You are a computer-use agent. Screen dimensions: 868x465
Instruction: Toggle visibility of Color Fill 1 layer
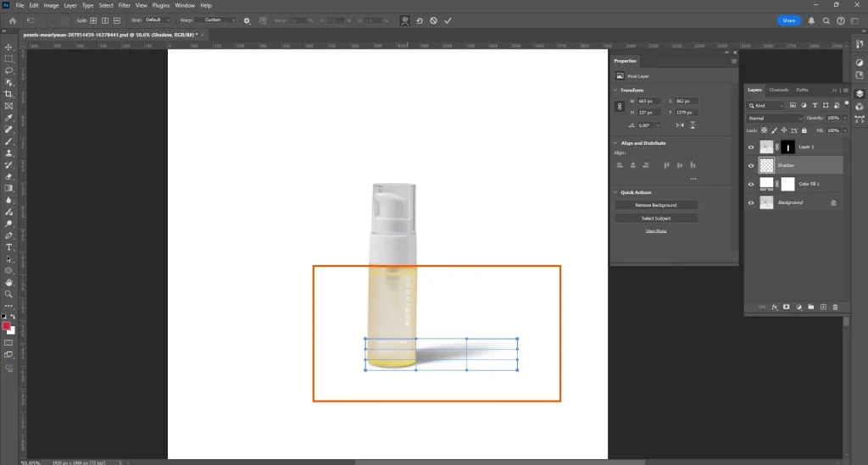pos(751,184)
